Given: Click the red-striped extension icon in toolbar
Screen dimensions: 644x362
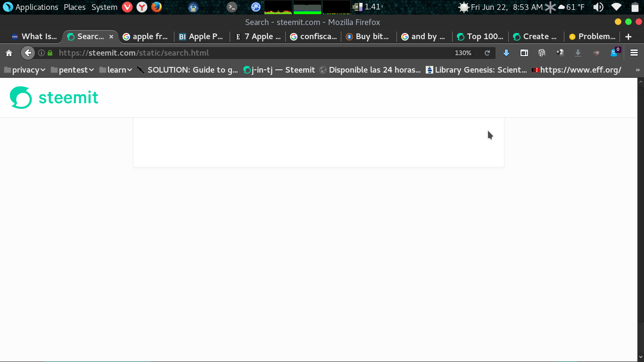Looking at the screenshot, I should pos(596,53).
